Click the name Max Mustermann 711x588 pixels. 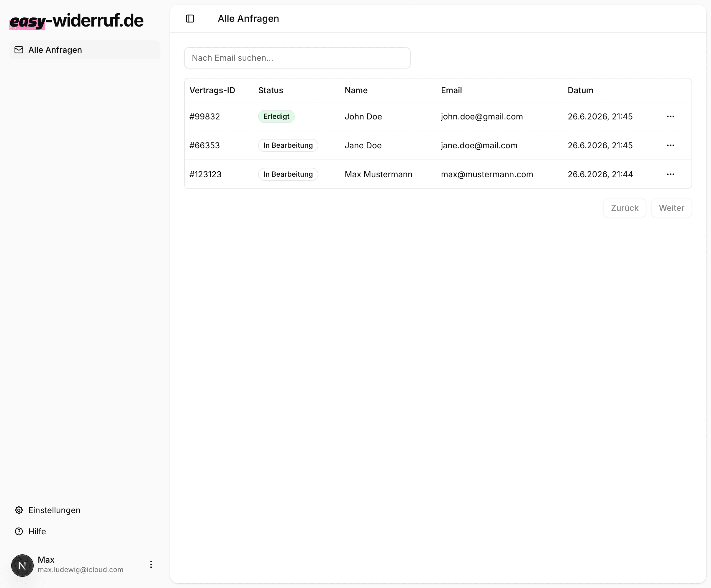tap(379, 174)
